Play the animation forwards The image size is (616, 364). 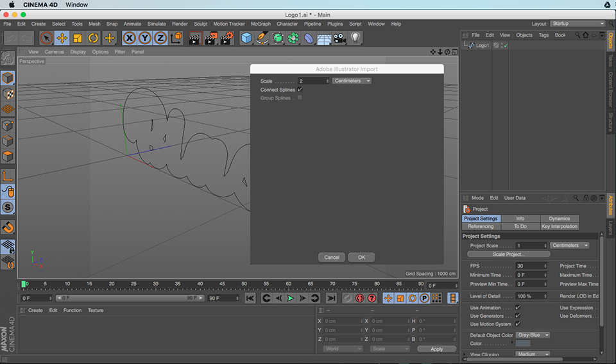(x=290, y=298)
